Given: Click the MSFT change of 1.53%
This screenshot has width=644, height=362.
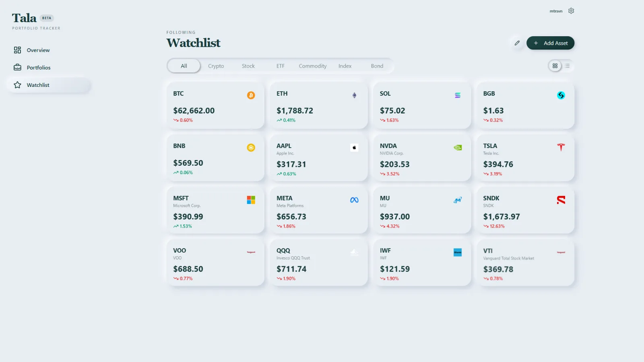Looking at the screenshot, I should [x=182, y=226].
